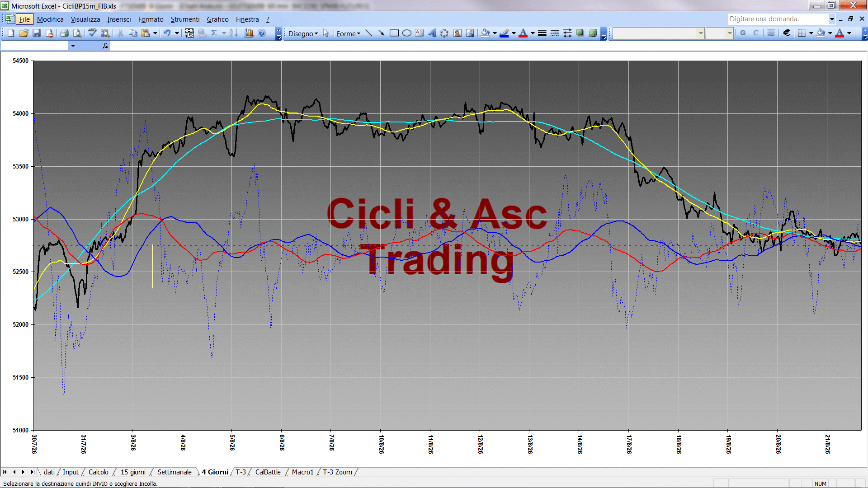
Task: Open the Shadow Style options
Action: point(580,33)
